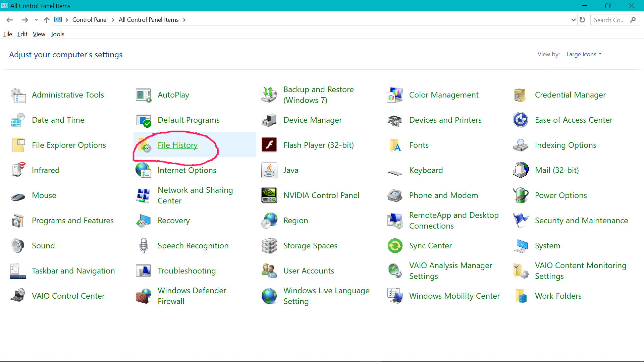The image size is (644, 362).
Task: Click the Phone and Modem icon
Action: (x=395, y=195)
